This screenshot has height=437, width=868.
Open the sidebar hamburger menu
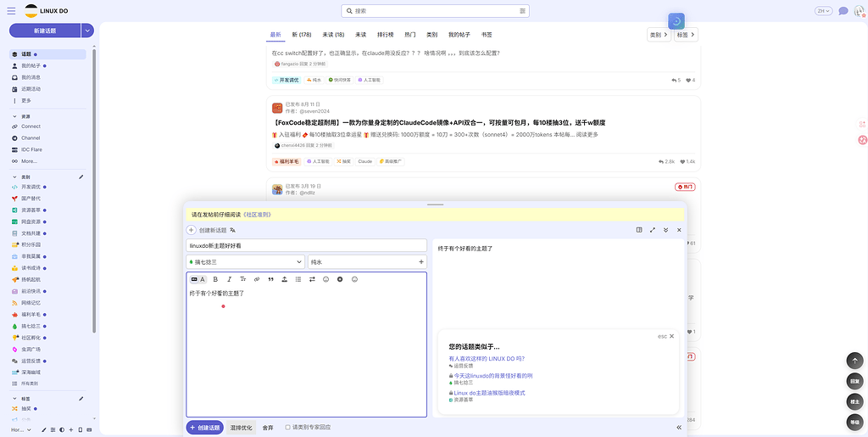[x=11, y=10]
